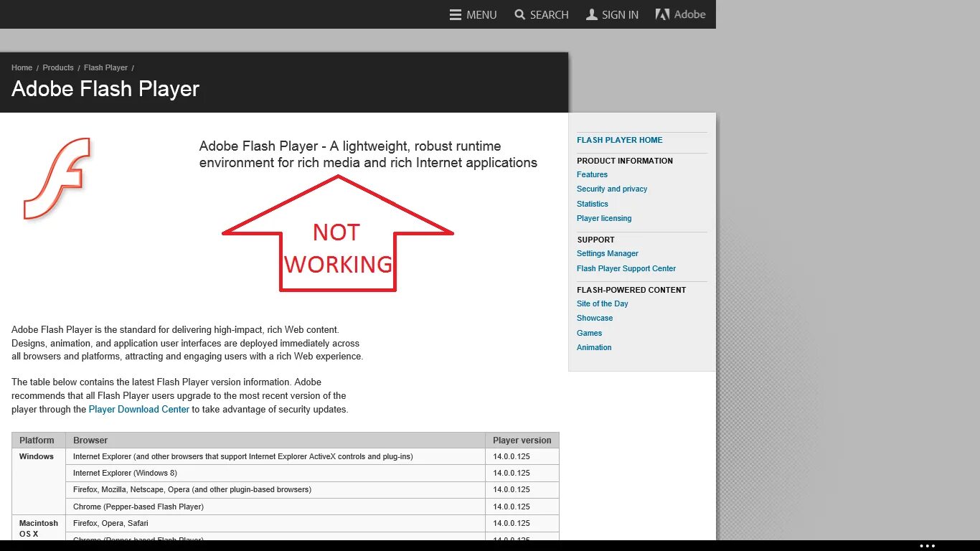Click the lightweight robust runtime headline text
The image size is (980, 551).
click(368, 154)
